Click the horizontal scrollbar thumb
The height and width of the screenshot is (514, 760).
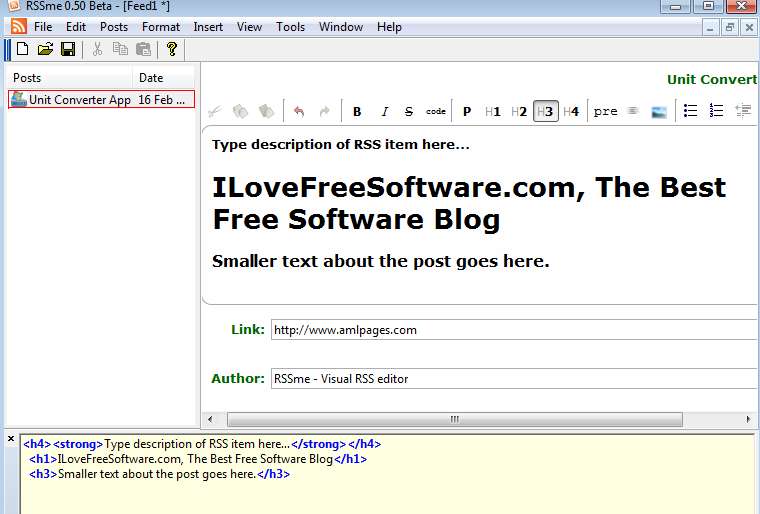pos(455,419)
